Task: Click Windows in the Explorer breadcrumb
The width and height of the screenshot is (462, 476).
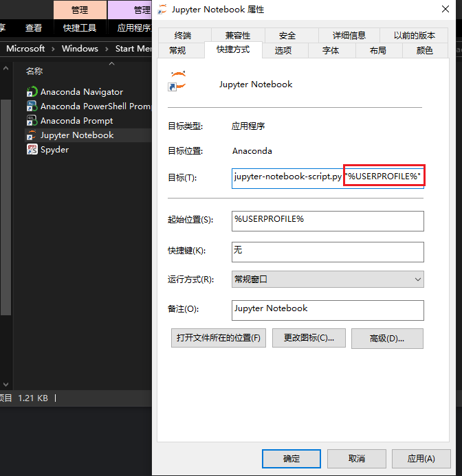Action: [x=80, y=49]
